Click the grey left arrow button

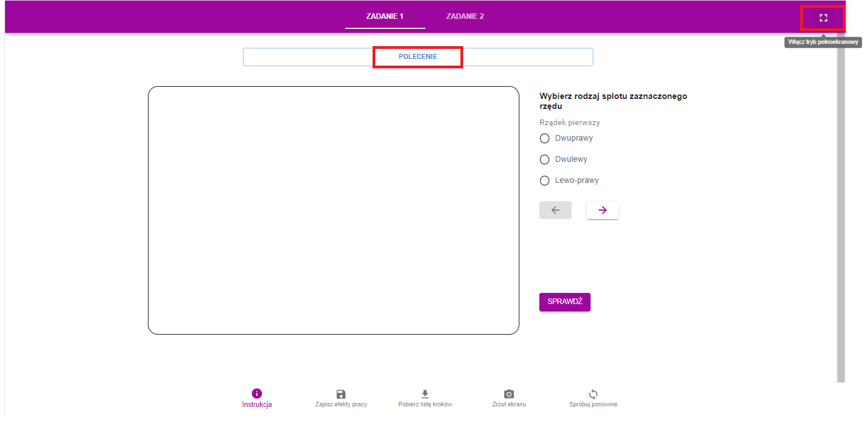[555, 210]
